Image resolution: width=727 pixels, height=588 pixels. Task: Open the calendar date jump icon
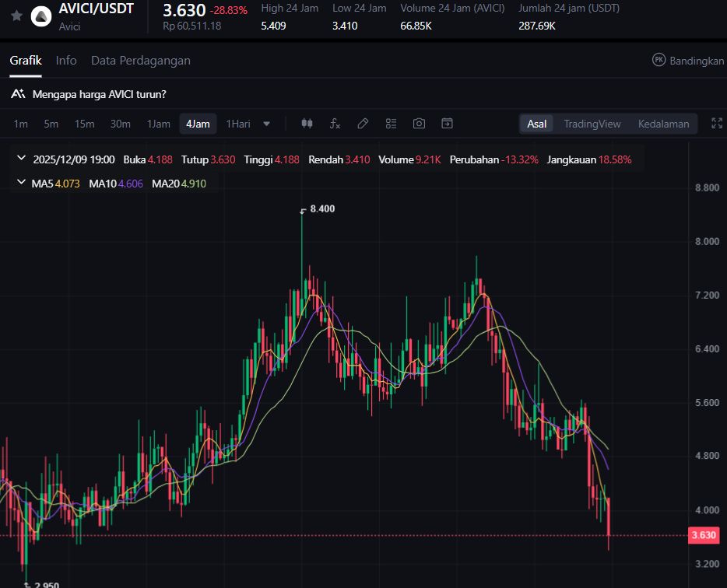447,124
